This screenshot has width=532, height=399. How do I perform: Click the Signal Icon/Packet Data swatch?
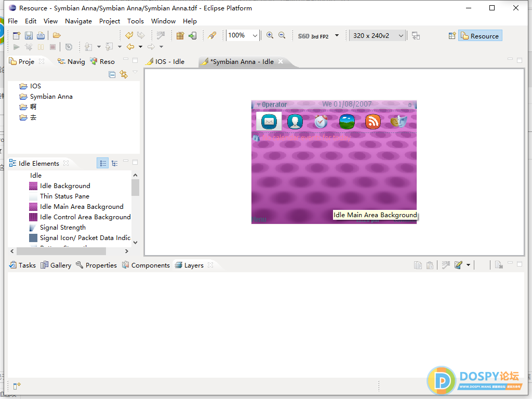tap(33, 238)
